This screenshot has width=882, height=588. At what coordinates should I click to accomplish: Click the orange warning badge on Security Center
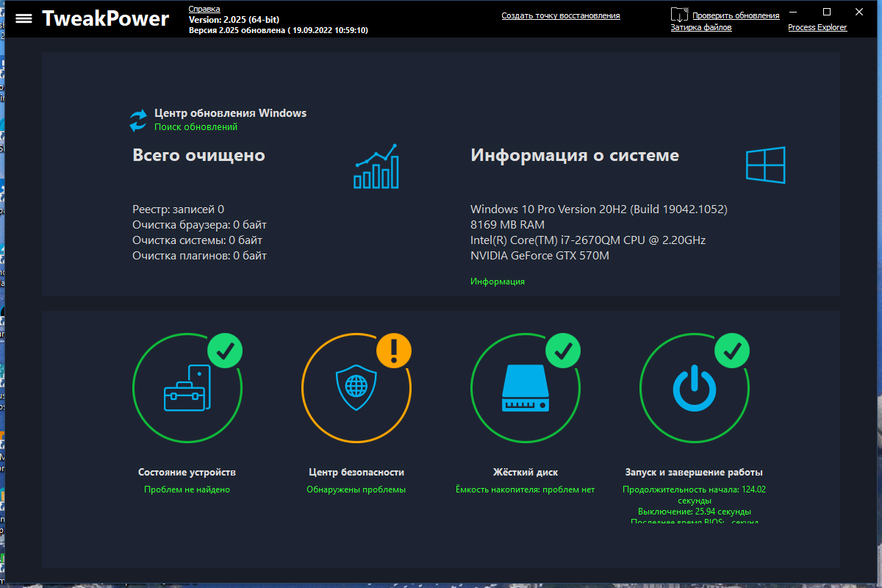(395, 350)
